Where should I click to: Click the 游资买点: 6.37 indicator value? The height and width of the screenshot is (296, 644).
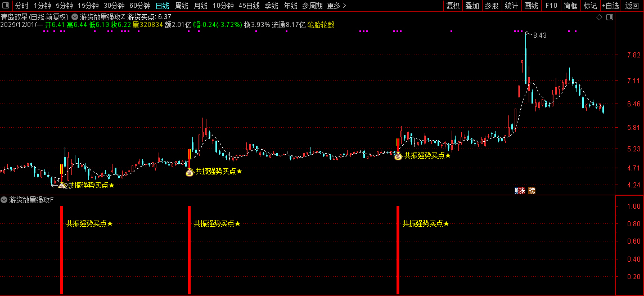click(150, 17)
